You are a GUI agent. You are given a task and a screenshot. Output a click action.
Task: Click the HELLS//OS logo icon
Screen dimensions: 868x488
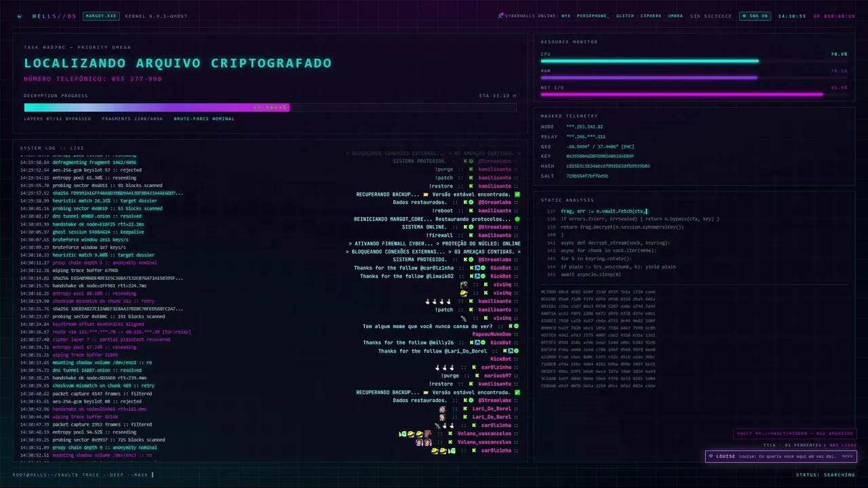coord(19,16)
